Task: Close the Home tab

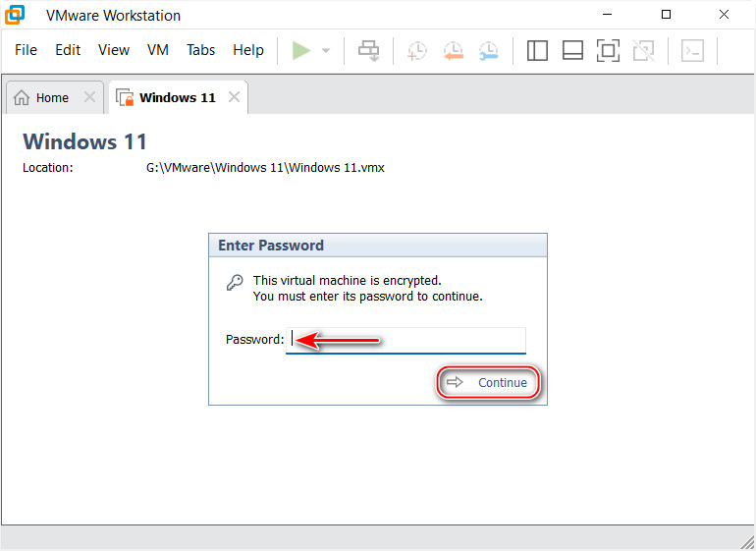Action: (89, 97)
